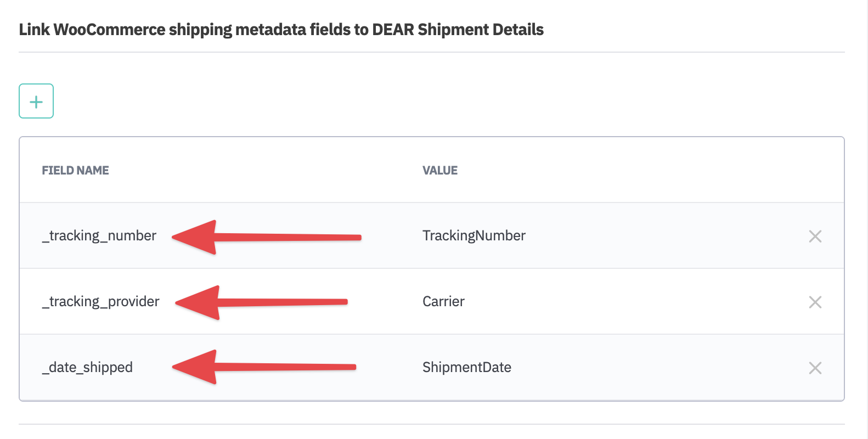This screenshot has height=439, width=868.
Task: Select the _date_shipped field name cell
Action: click(87, 367)
